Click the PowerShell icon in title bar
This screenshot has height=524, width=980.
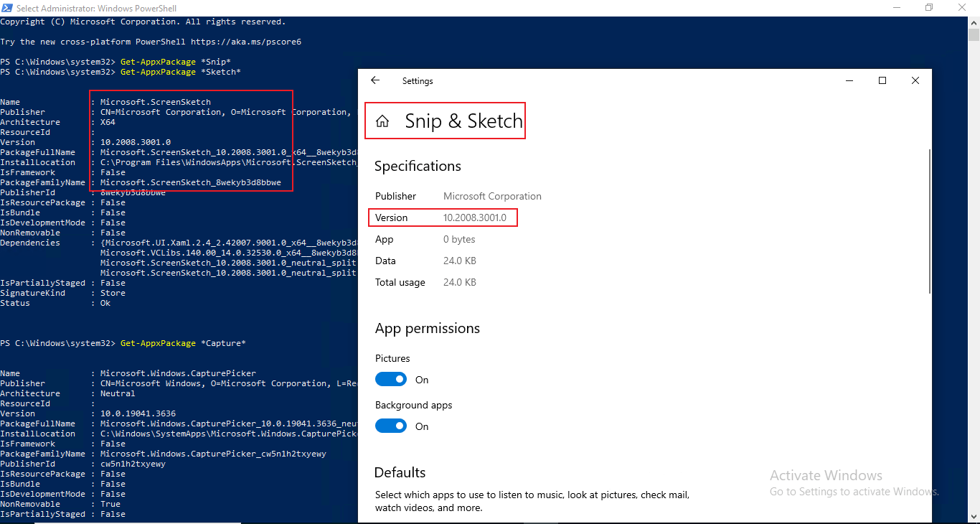pyautogui.click(x=7, y=8)
